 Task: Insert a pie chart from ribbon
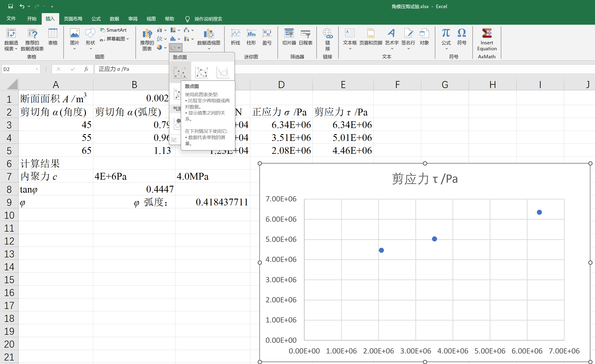point(159,48)
